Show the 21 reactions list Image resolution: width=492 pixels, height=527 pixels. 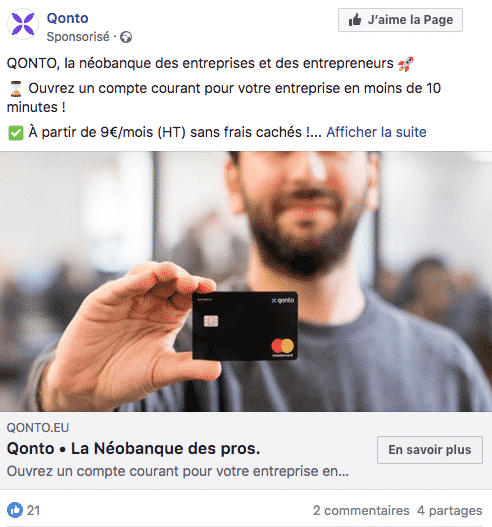33,511
